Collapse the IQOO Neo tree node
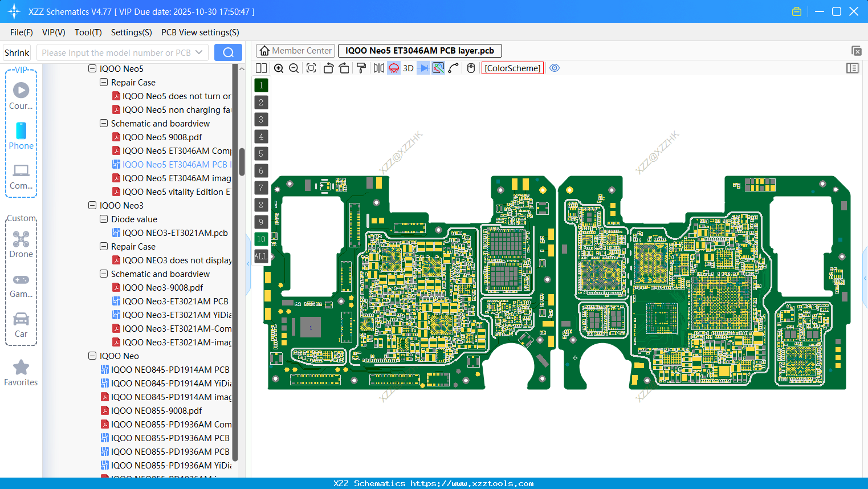Screen dimensions: 868x489 pyautogui.click(x=92, y=356)
